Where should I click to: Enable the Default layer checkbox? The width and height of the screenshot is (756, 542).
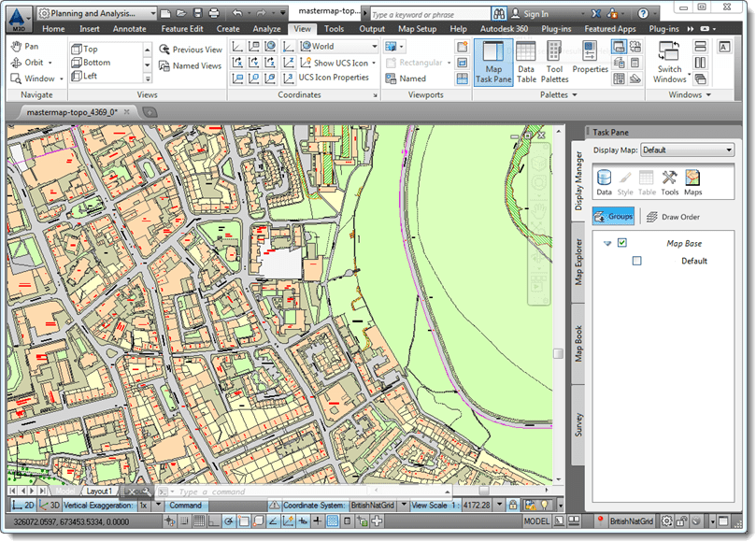(637, 262)
